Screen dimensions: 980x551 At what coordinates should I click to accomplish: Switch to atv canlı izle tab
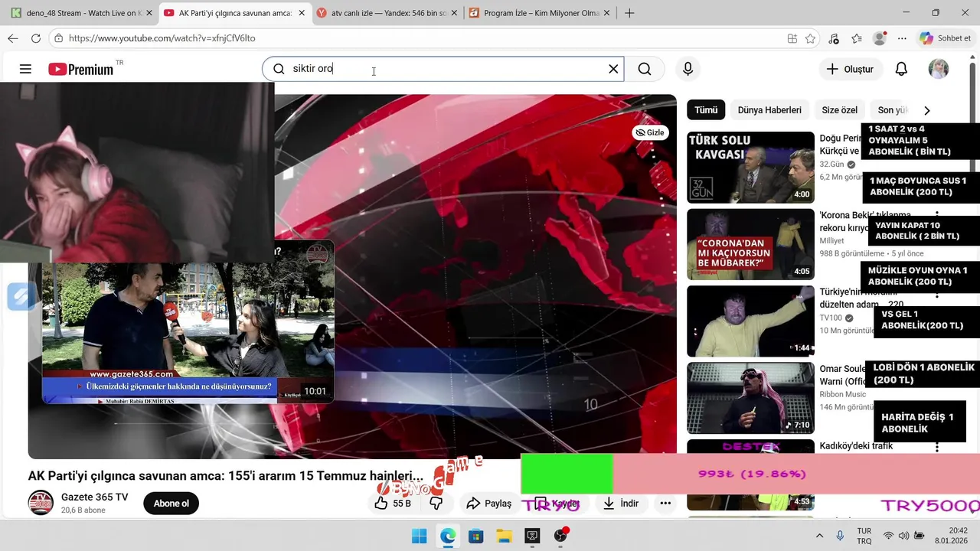click(x=388, y=13)
